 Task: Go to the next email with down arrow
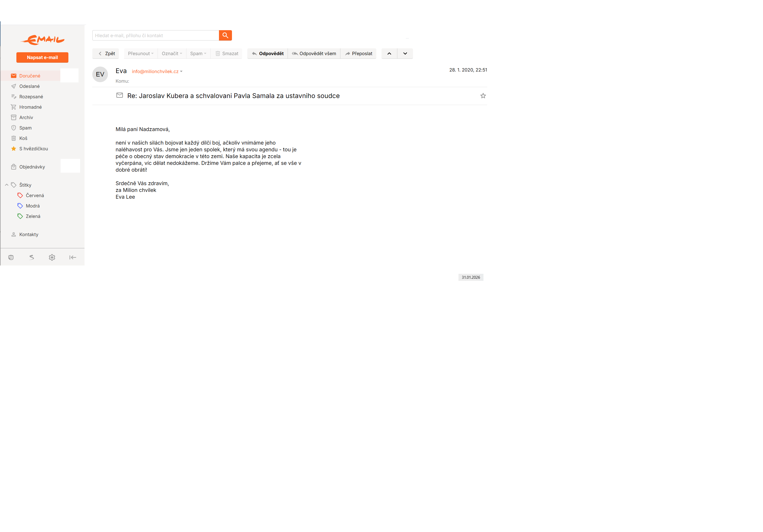(405, 54)
